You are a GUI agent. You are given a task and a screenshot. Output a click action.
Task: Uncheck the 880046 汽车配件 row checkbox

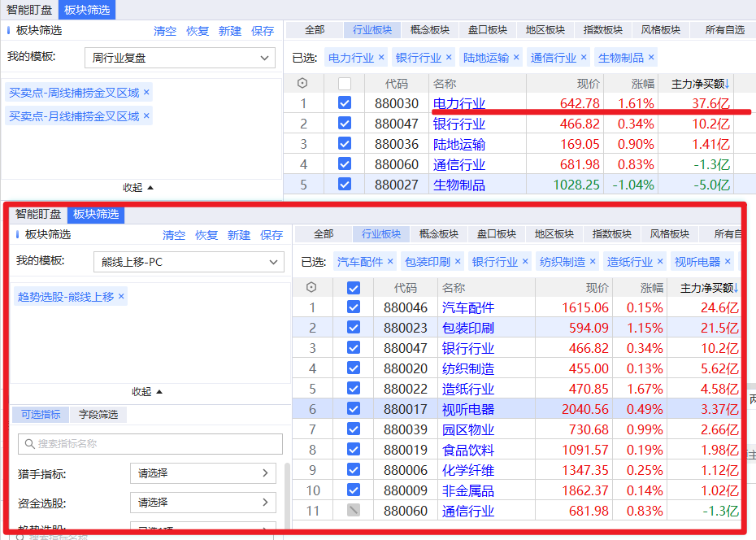(x=354, y=307)
